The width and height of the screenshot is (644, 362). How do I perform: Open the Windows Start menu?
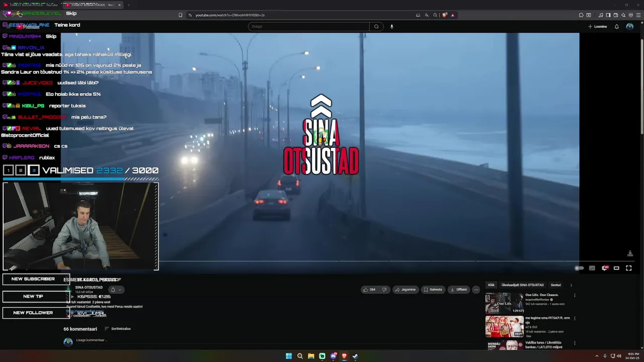pyautogui.click(x=289, y=356)
